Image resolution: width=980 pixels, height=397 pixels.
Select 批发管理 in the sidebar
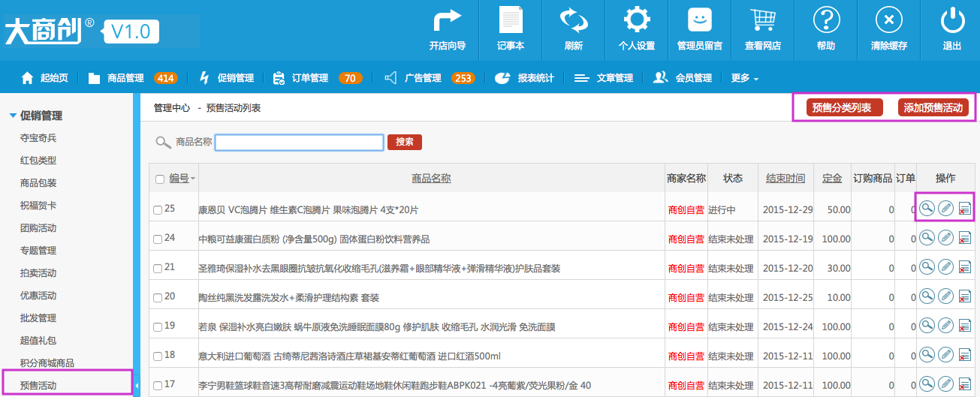38,318
